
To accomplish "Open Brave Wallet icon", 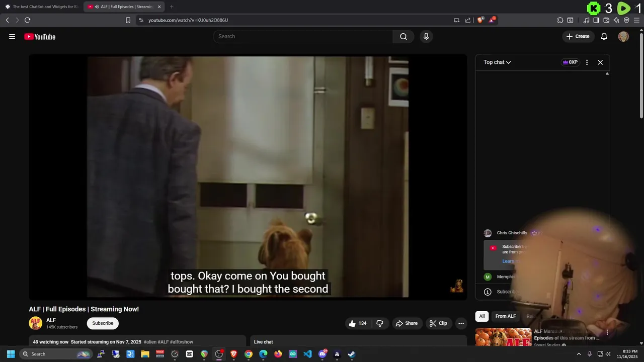I will tap(606, 20).
